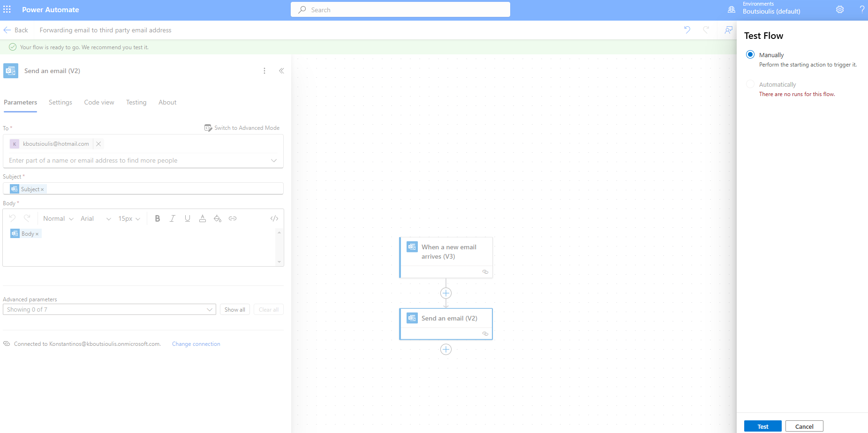Click the Outlook icon on Send an email card
This screenshot has width=868, height=433.
pyautogui.click(x=412, y=318)
